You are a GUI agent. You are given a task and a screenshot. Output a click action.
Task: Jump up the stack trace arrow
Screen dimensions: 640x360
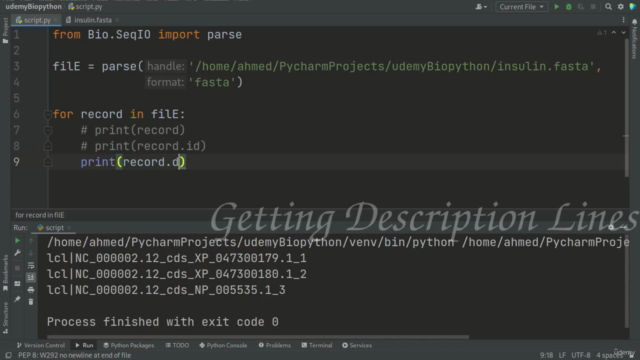point(31,241)
